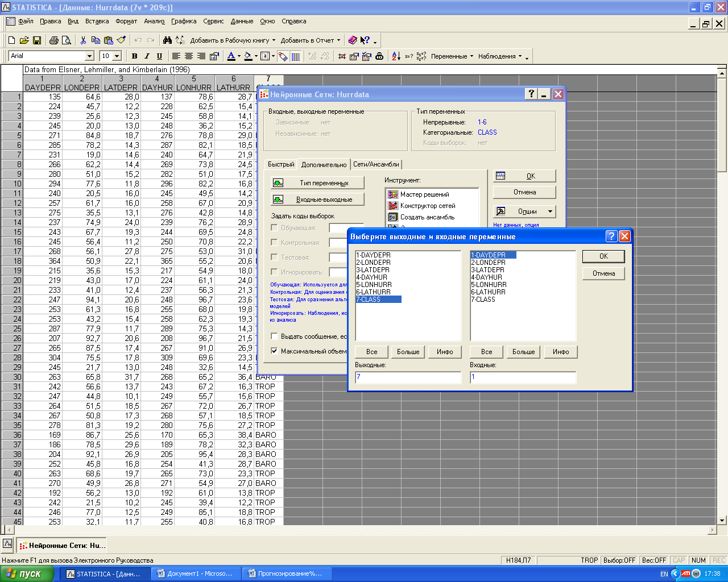Click the Выходные input field containing 7

click(408, 377)
